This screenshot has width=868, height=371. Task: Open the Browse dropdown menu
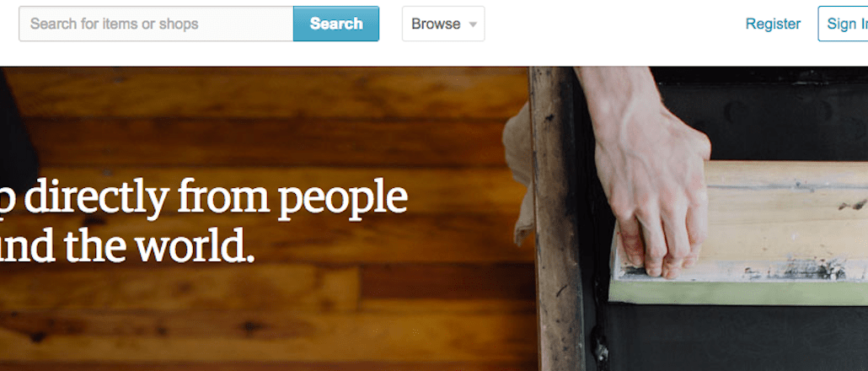pos(443,24)
